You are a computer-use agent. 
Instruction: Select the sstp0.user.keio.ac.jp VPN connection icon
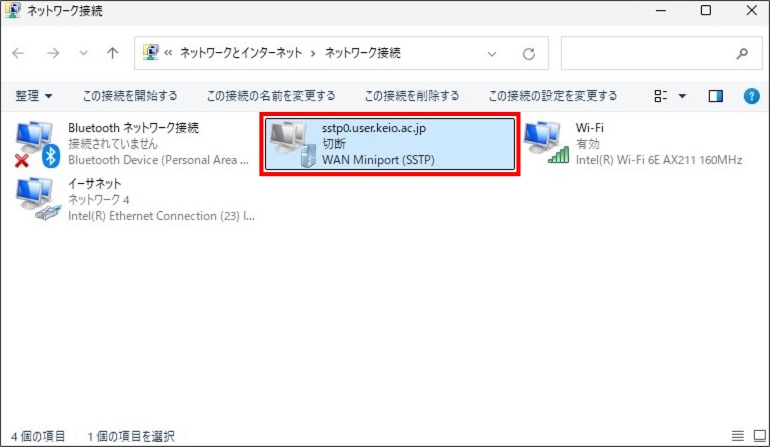(x=292, y=144)
